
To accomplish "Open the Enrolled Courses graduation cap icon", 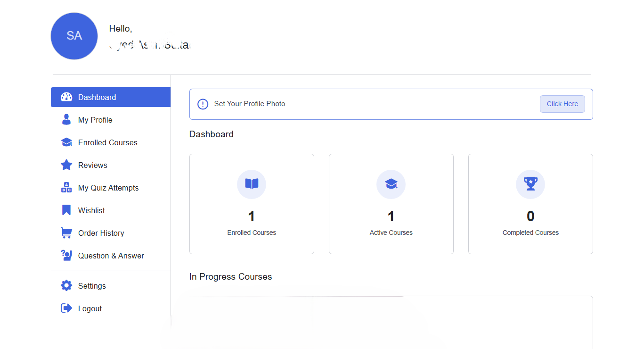I will (65, 142).
